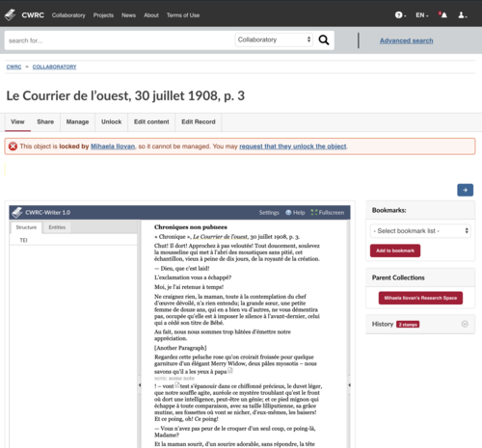Open the notifications bell icon
Viewport: 482px width, 448px height.
click(442, 14)
